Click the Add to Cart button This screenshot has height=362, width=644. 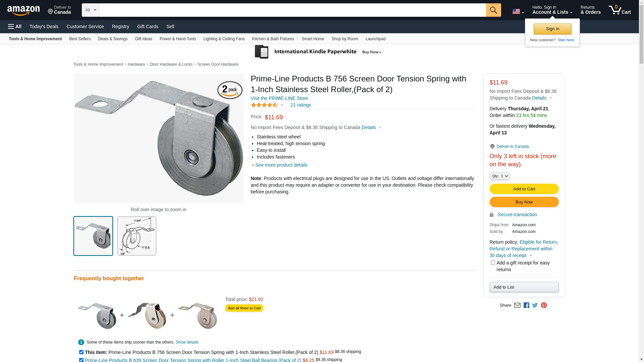524,189
